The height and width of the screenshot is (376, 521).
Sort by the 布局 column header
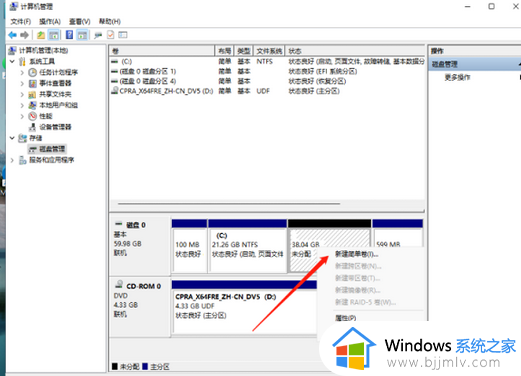pyautogui.click(x=225, y=51)
